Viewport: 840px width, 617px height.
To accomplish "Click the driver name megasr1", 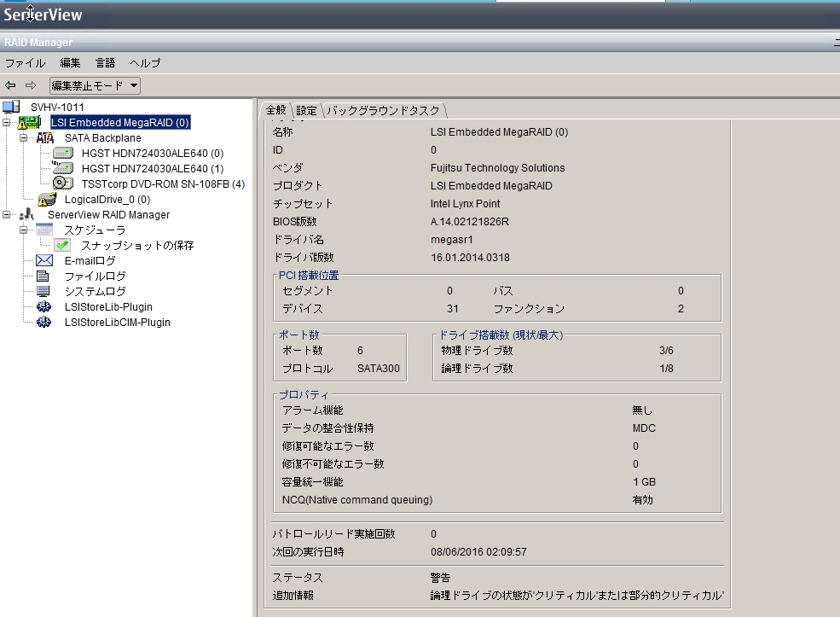I will coord(452,240).
